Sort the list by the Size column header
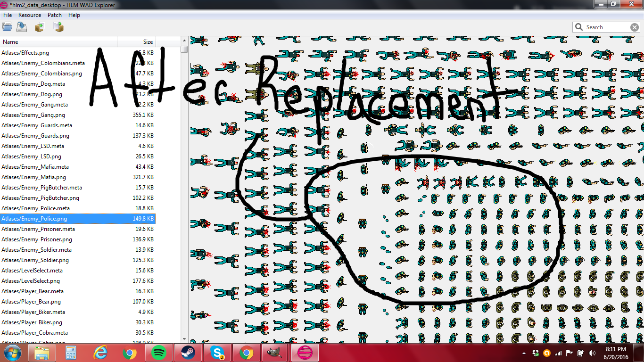This screenshot has height=362, width=644. pos(136,42)
